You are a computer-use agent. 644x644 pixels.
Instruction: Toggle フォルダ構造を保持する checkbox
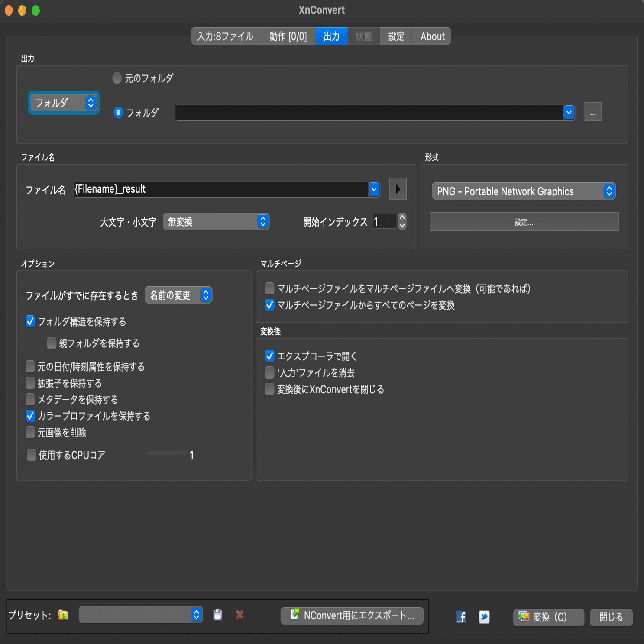(x=30, y=321)
